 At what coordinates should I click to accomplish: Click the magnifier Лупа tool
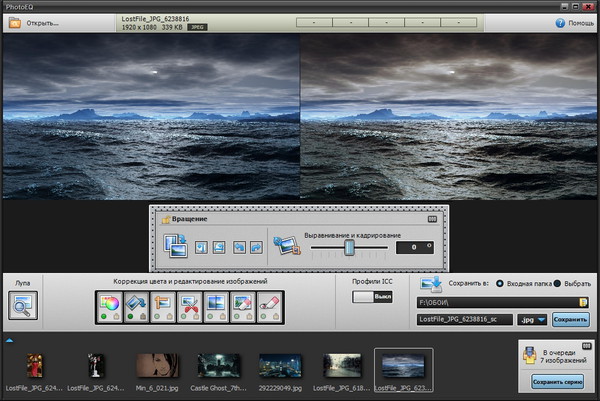[x=23, y=305]
